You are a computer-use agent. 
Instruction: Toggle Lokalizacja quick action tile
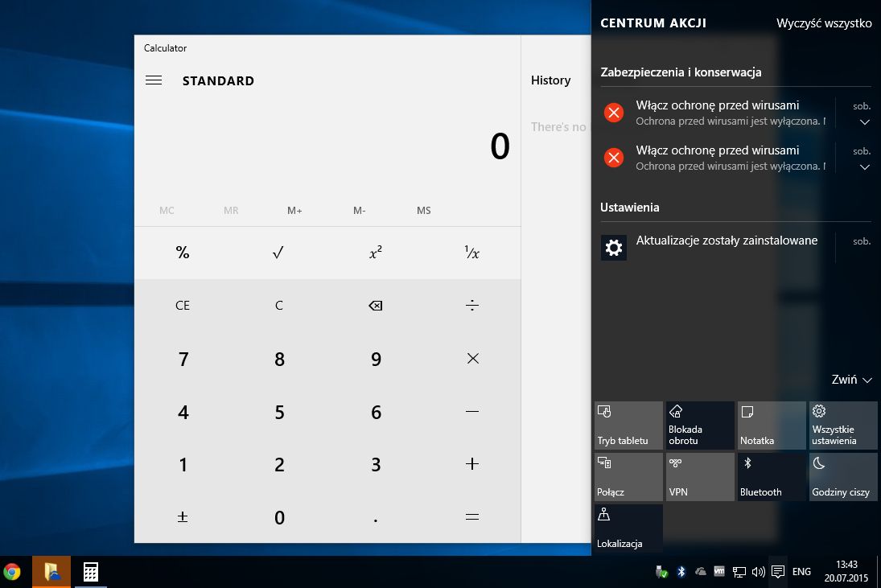click(x=628, y=528)
